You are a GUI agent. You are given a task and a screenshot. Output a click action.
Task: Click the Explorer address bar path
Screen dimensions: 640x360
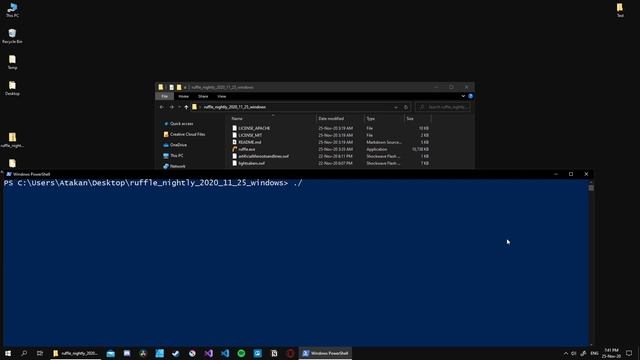click(235, 107)
